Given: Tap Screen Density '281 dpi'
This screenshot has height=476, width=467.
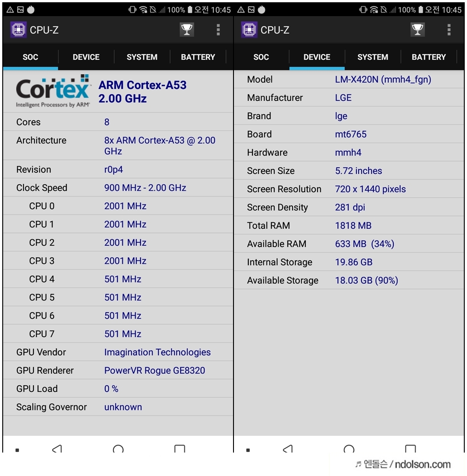Looking at the screenshot, I should 350,208.
